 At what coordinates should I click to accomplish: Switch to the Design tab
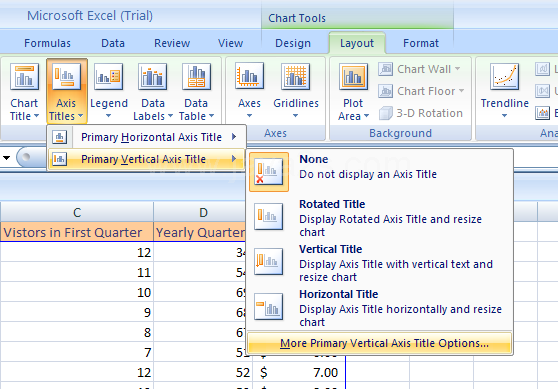(293, 43)
